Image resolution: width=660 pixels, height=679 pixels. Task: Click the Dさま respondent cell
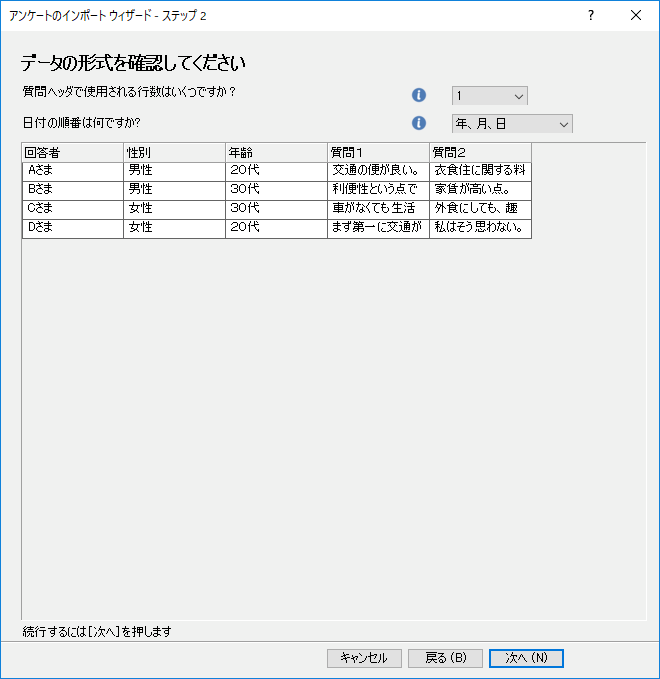[72, 228]
